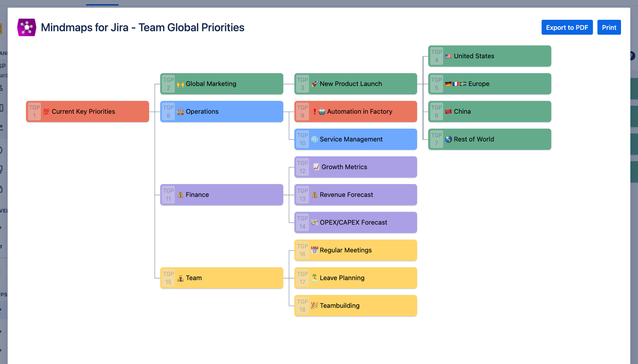
Task: Click the flags icons on Europe node
Action: (456, 84)
